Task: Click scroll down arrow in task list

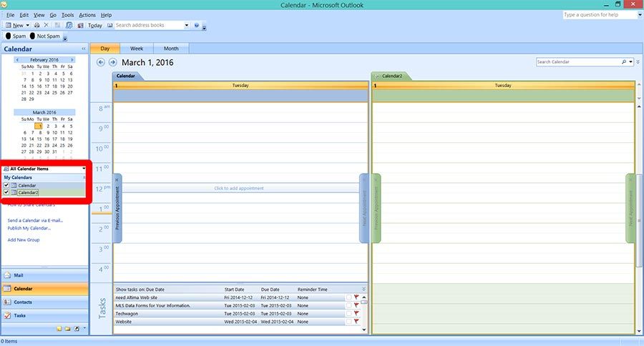Action: click(364, 330)
